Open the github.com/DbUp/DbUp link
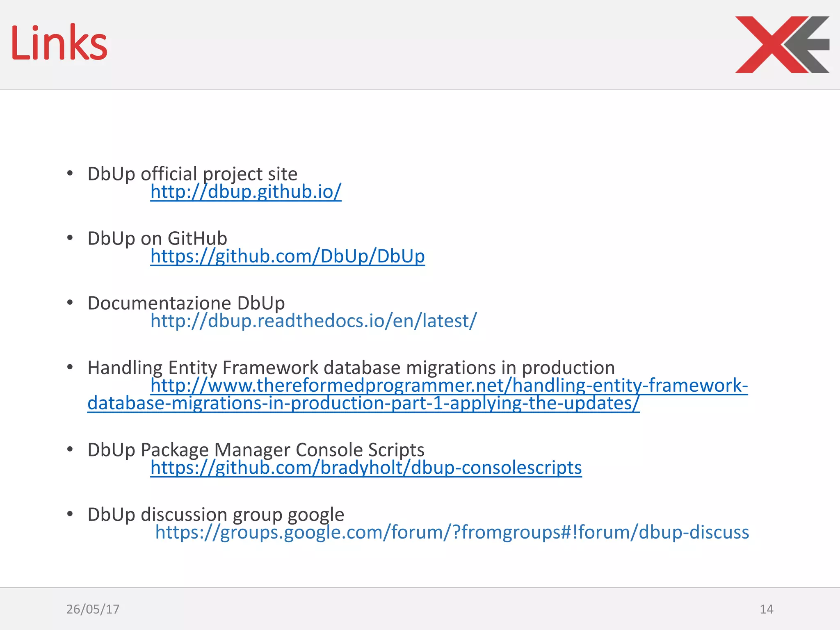 pos(288,256)
